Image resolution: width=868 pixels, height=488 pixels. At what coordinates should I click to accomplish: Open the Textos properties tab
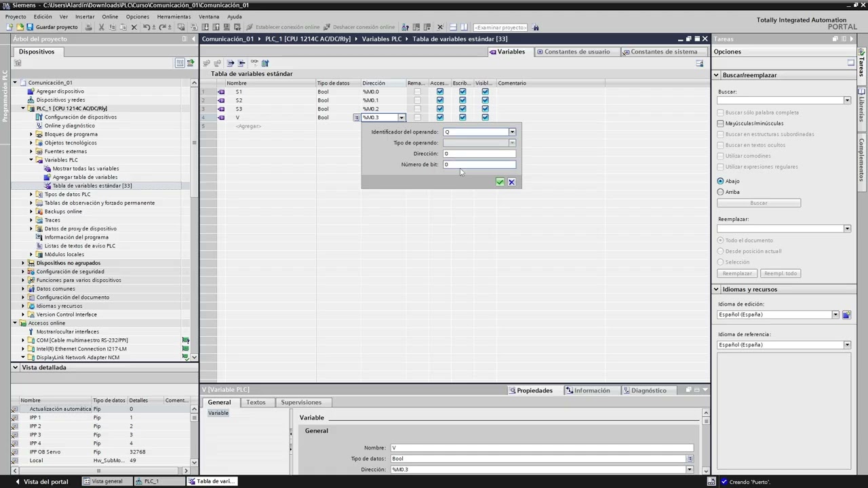pyautogui.click(x=256, y=403)
